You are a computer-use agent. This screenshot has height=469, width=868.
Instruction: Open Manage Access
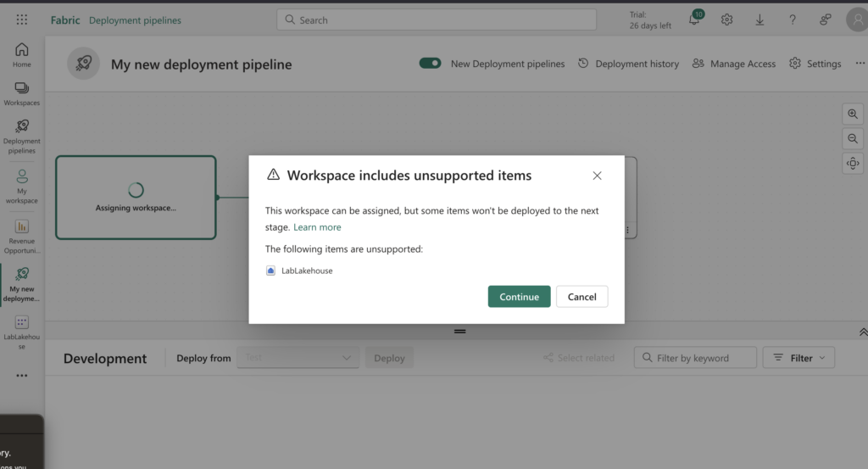(x=734, y=64)
